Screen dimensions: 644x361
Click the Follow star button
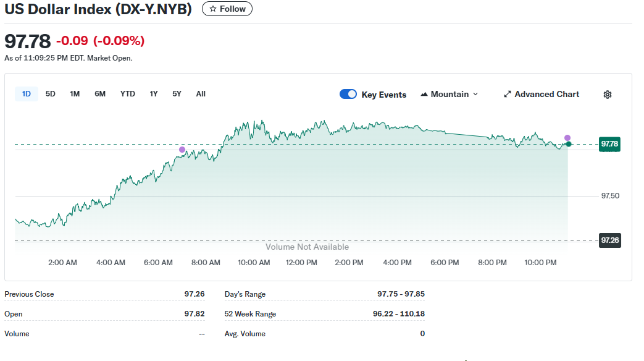click(x=227, y=9)
